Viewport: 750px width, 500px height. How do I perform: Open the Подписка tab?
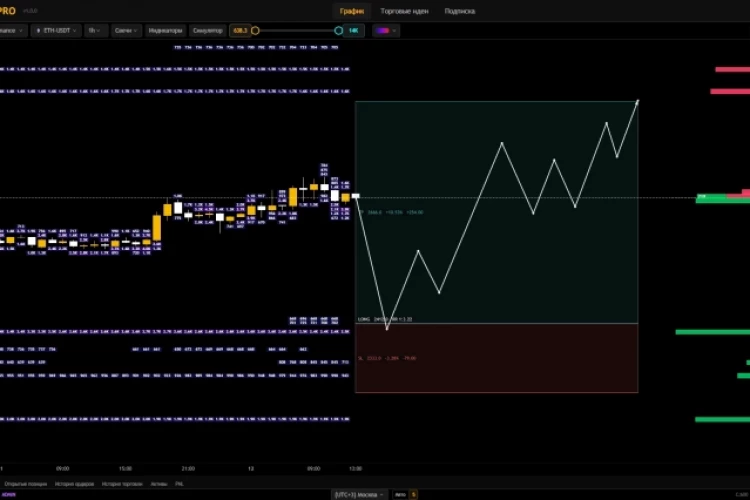[x=460, y=11]
